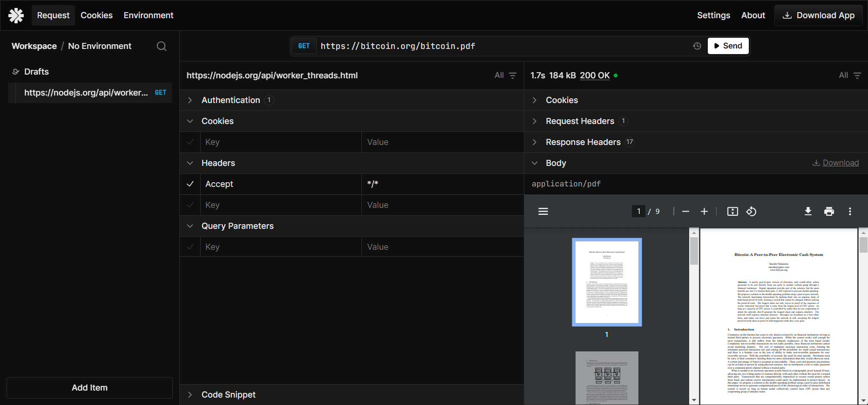Rotate the PDF with the rotate icon
868x405 pixels.
pos(751,212)
